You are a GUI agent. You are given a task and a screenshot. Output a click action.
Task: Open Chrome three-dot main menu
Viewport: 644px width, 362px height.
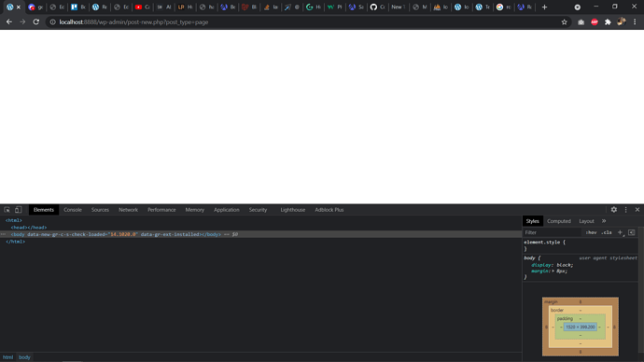click(x=635, y=22)
